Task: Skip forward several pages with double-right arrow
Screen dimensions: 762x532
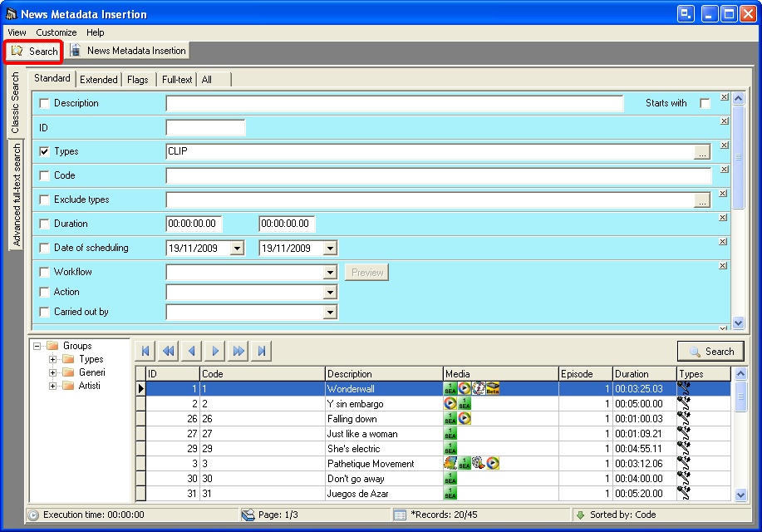Action: click(238, 352)
